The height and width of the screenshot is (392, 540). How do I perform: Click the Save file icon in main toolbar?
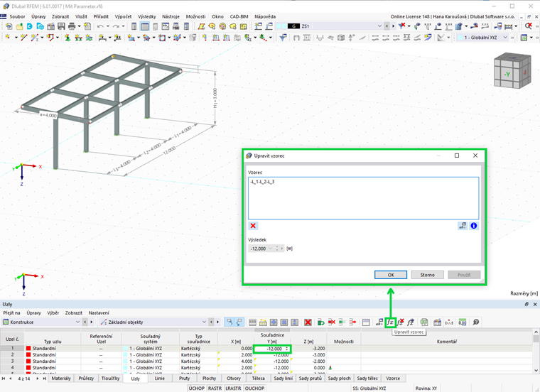click(61, 26)
